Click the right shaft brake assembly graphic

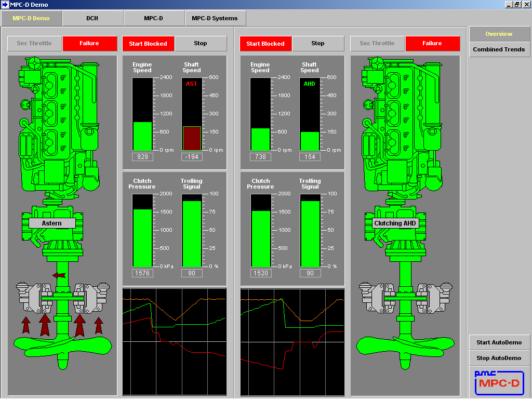[x=406, y=298]
